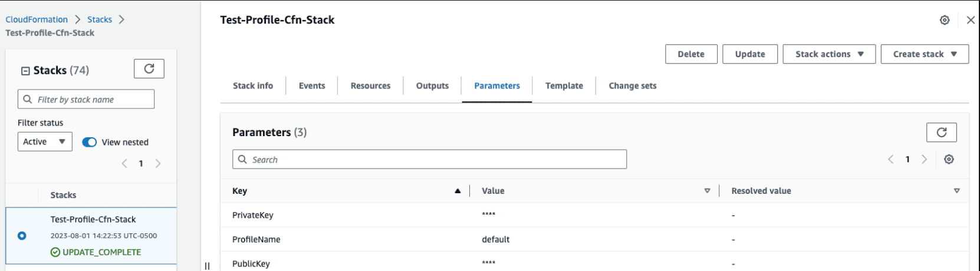Click the CloudFormation breadcrumb link
Image resolution: width=980 pixels, height=271 pixels.
[x=37, y=19]
